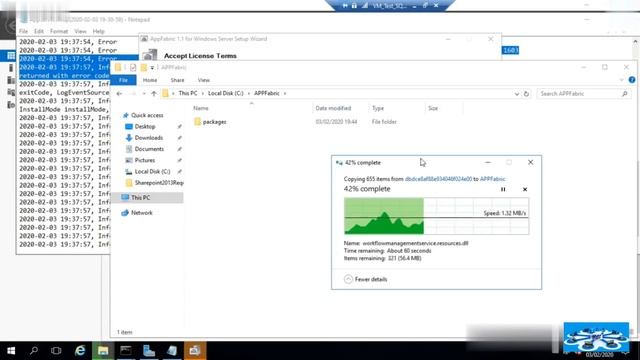Open the File tab in Explorer ribbon
The height and width of the screenshot is (360, 640).
click(123, 80)
